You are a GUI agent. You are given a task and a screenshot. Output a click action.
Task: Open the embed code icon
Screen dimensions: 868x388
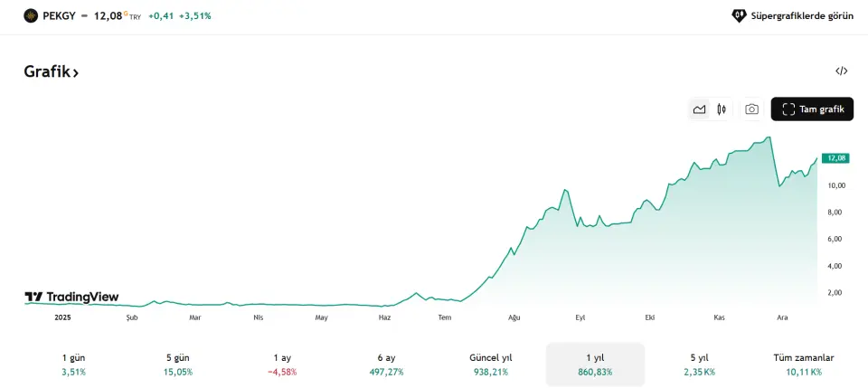tap(841, 71)
